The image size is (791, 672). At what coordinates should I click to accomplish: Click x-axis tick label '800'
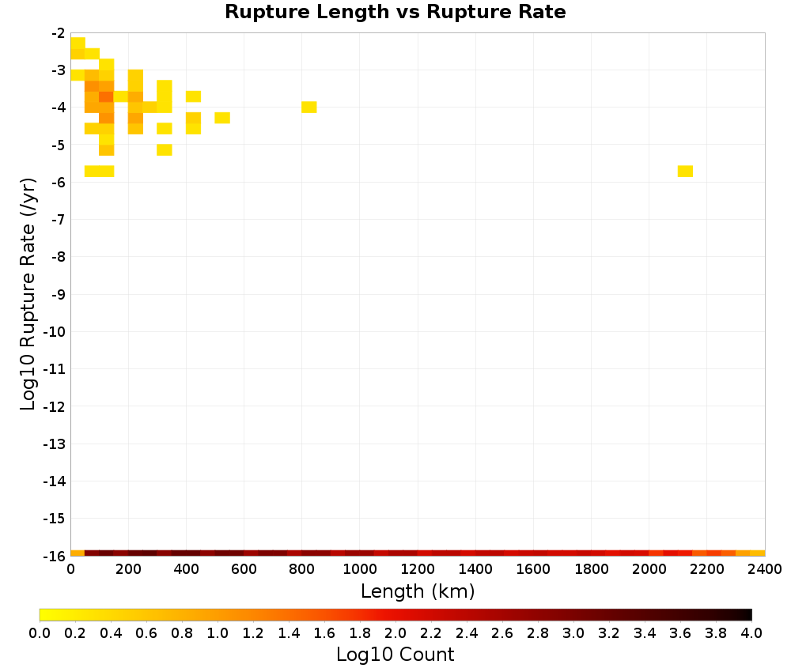click(301, 570)
